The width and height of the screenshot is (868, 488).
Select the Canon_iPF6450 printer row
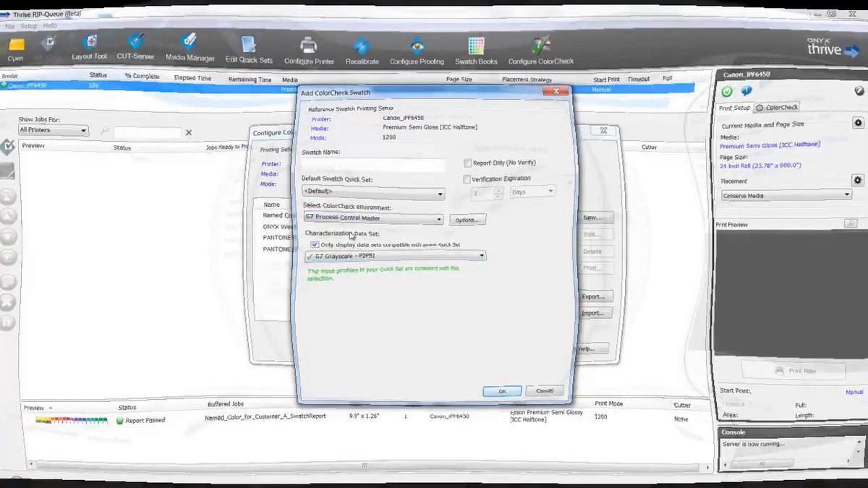point(347,87)
